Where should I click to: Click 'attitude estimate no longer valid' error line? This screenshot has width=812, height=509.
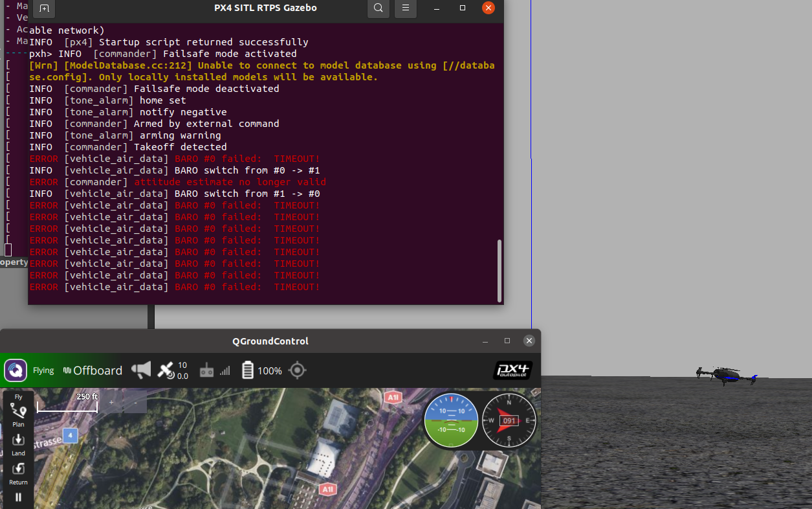click(x=178, y=182)
